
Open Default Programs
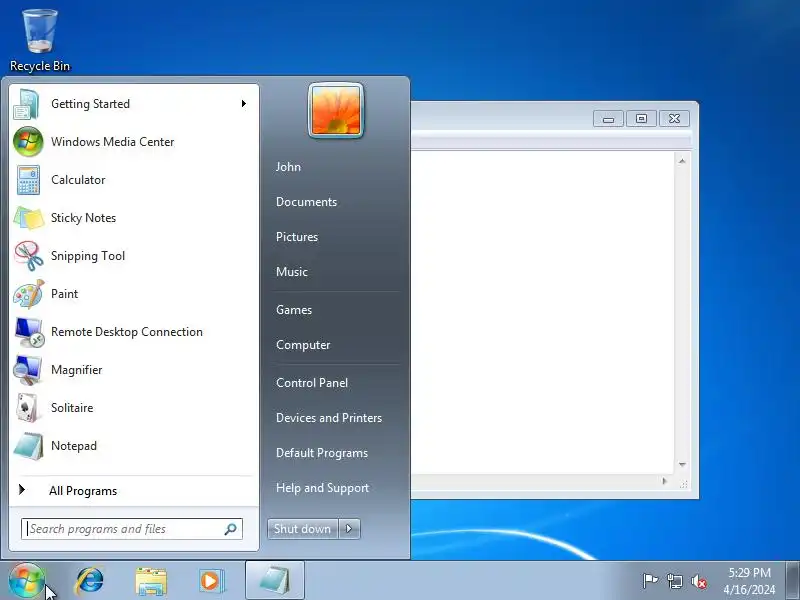pos(321,453)
